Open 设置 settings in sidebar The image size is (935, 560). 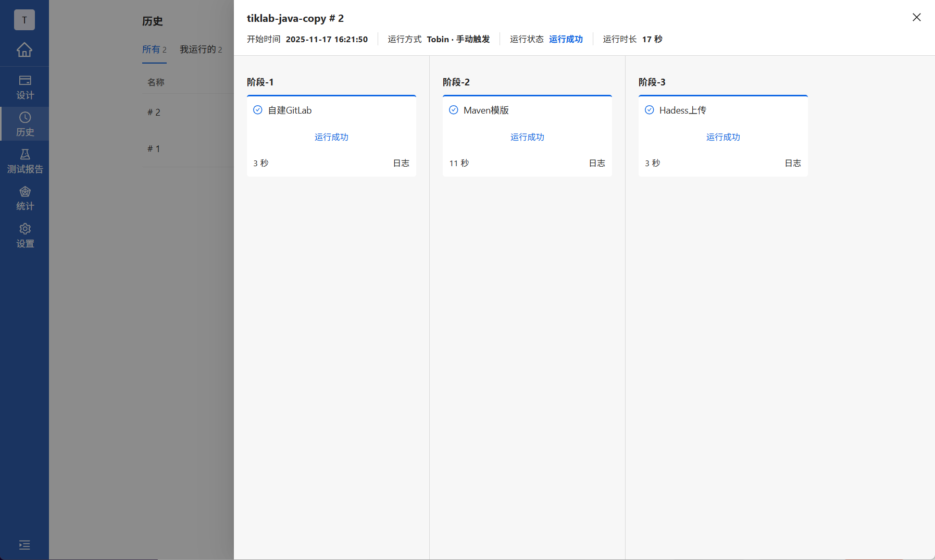[24, 236]
